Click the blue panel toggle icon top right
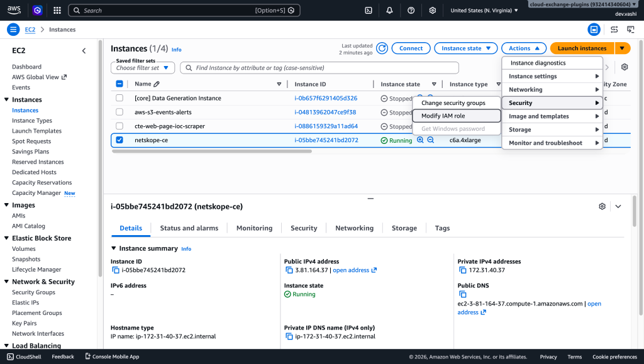The width and height of the screenshot is (644, 364). point(594,30)
